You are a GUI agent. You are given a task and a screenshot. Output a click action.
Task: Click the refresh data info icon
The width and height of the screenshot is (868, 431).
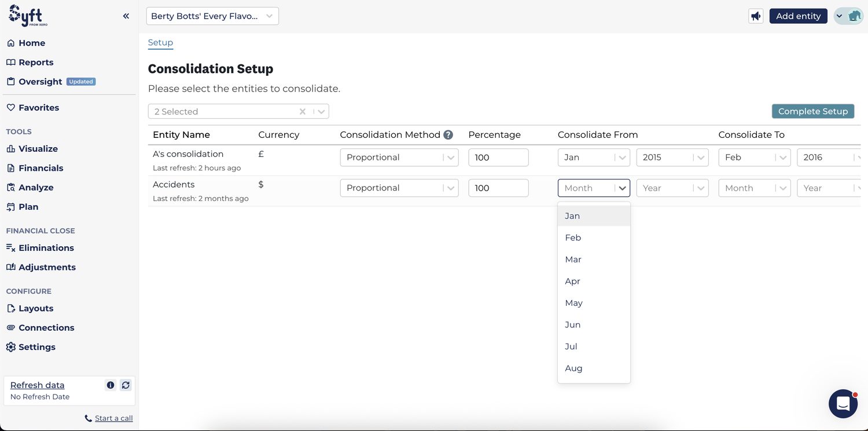[x=111, y=385]
